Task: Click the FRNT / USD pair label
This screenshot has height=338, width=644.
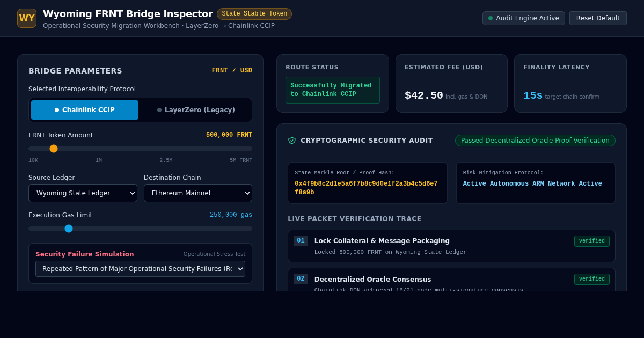Action: (x=232, y=71)
